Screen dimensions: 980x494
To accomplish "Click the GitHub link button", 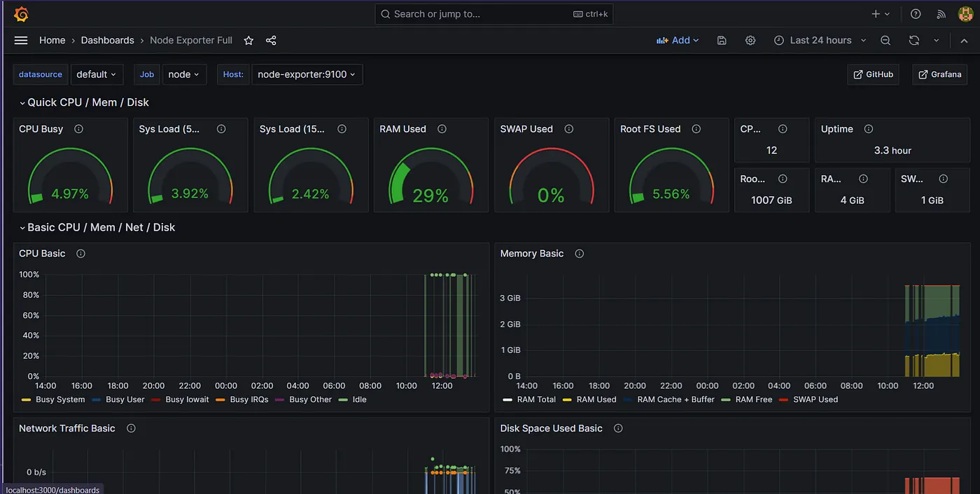I will coord(874,74).
